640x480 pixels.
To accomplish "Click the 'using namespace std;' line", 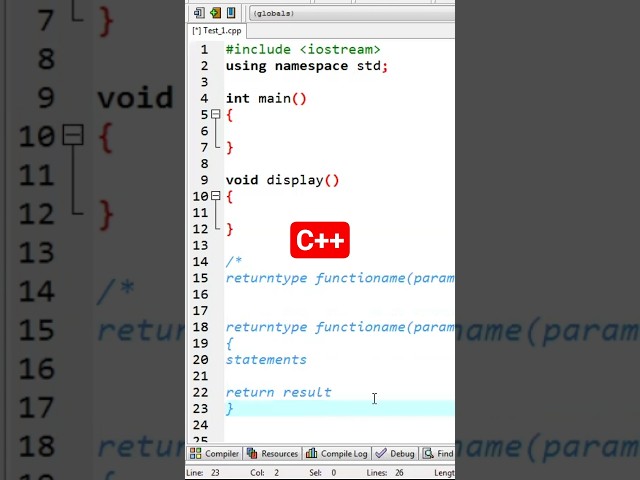I will (307, 66).
